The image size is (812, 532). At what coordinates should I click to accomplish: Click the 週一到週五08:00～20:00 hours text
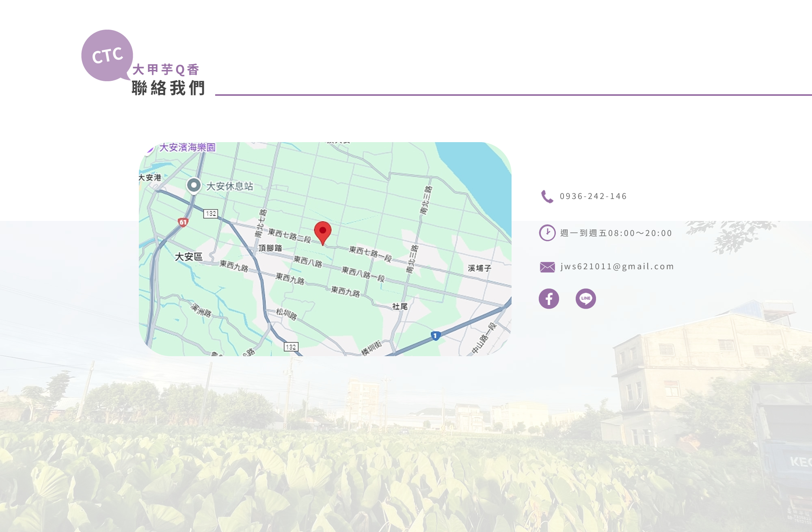[x=616, y=233]
